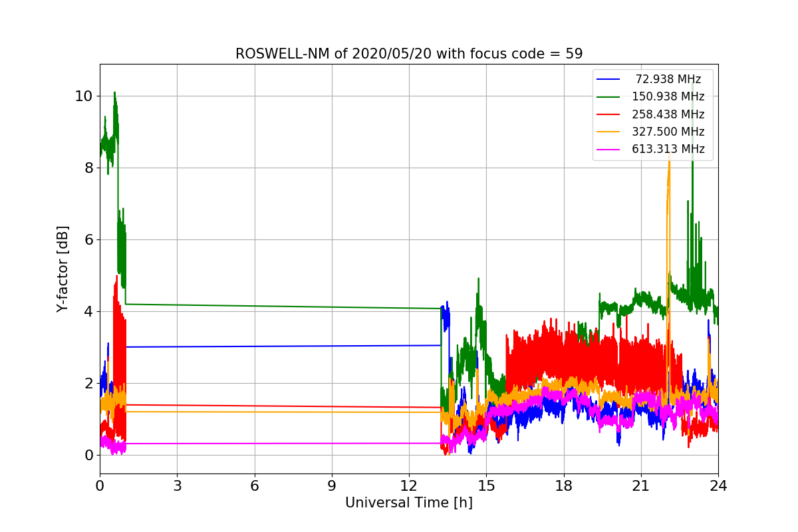Click the x-axis tick label 21
The width and height of the screenshot is (798, 532).
click(x=641, y=486)
